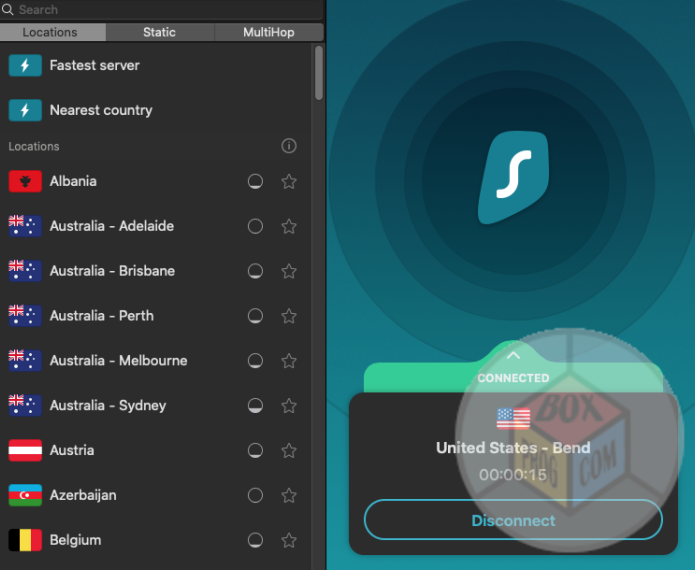Select the Australia - Perth load circle
This screenshot has height=570, width=695.
coord(255,316)
